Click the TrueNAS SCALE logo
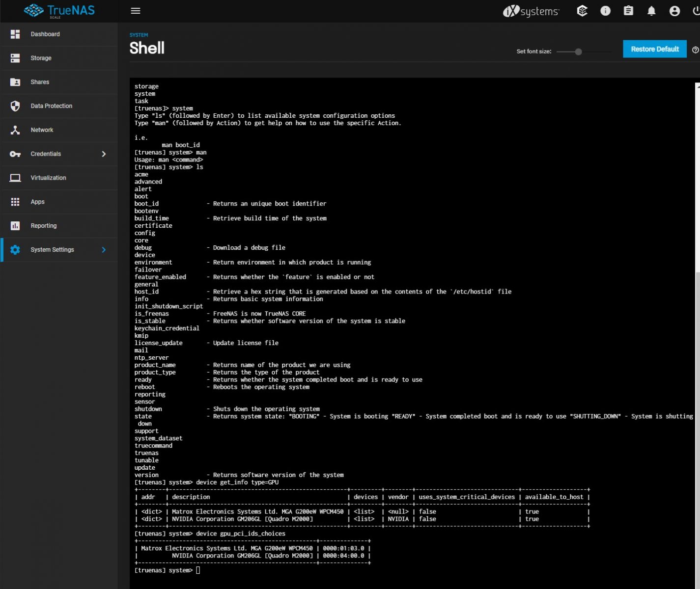 click(59, 10)
